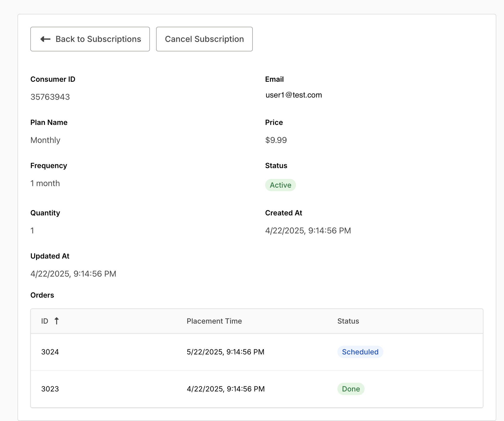Click the Created At timestamp value
Screen dimensions: 504x421
[x=308, y=231]
